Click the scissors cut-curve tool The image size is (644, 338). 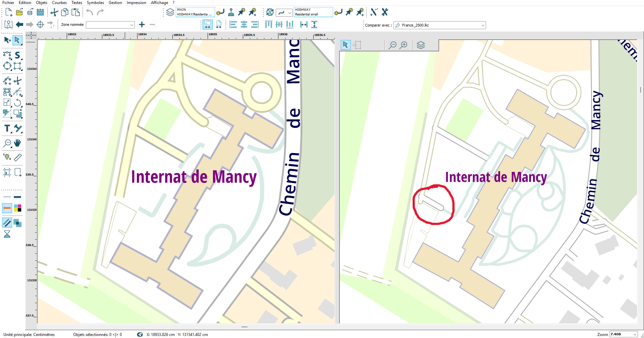pyautogui.click(x=17, y=81)
